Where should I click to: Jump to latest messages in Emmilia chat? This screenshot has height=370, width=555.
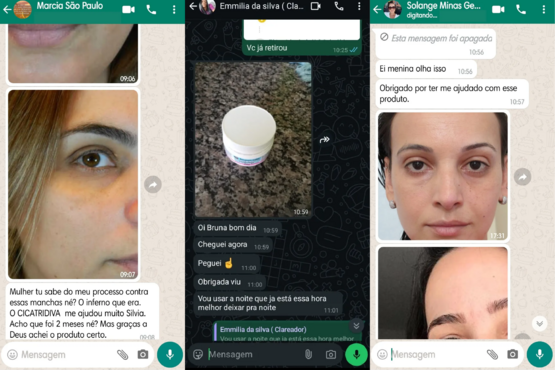coord(356,326)
